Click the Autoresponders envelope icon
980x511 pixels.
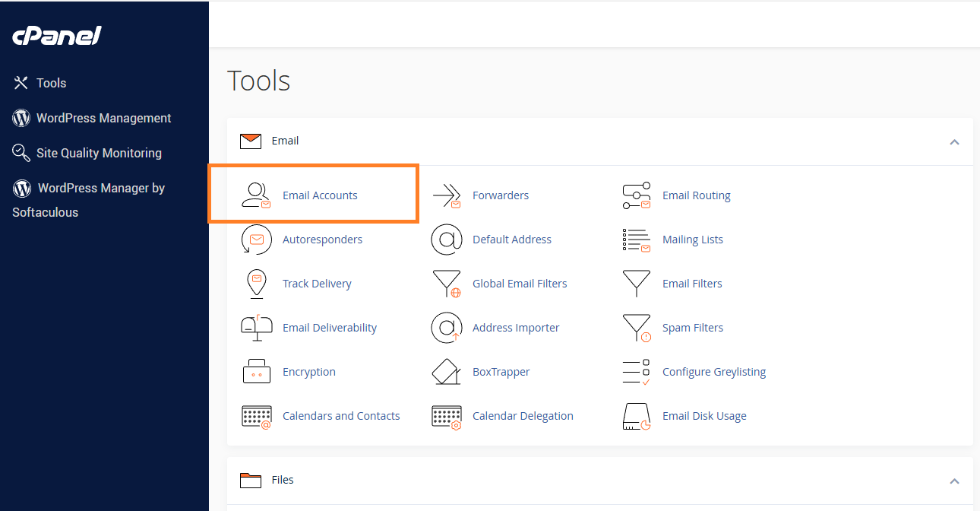tap(256, 240)
